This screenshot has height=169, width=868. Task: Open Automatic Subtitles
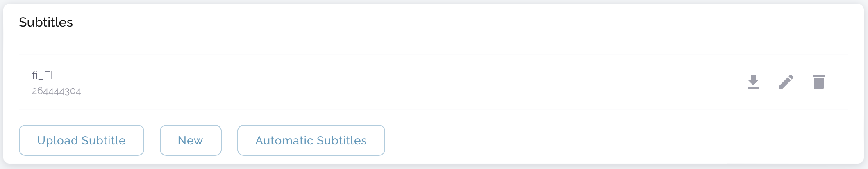311,140
